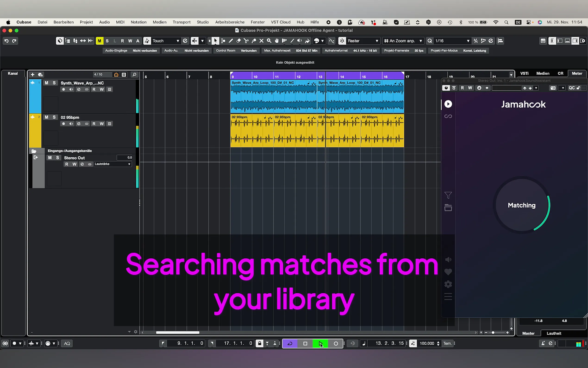Open the Raster snap type dropdown
The height and width of the screenshot is (368, 588).
363,41
